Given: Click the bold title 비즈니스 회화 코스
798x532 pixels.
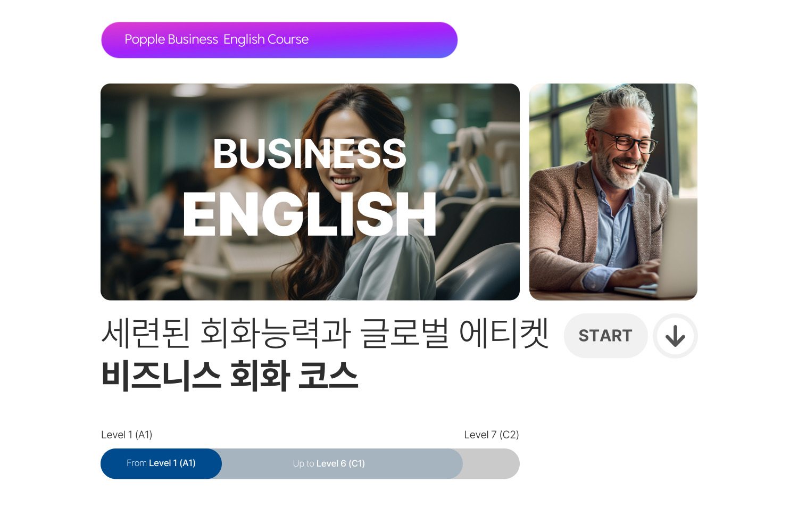Looking at the screenshot, I should point(229,375).
